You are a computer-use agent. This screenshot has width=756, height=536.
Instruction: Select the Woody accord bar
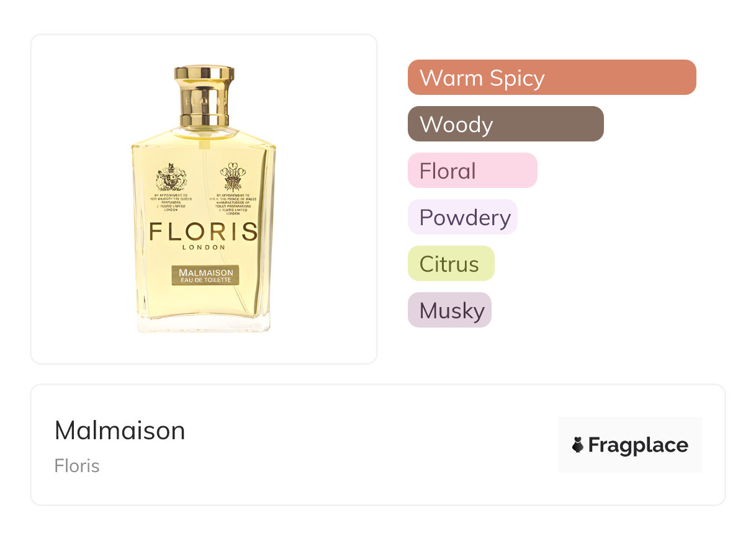505,124
